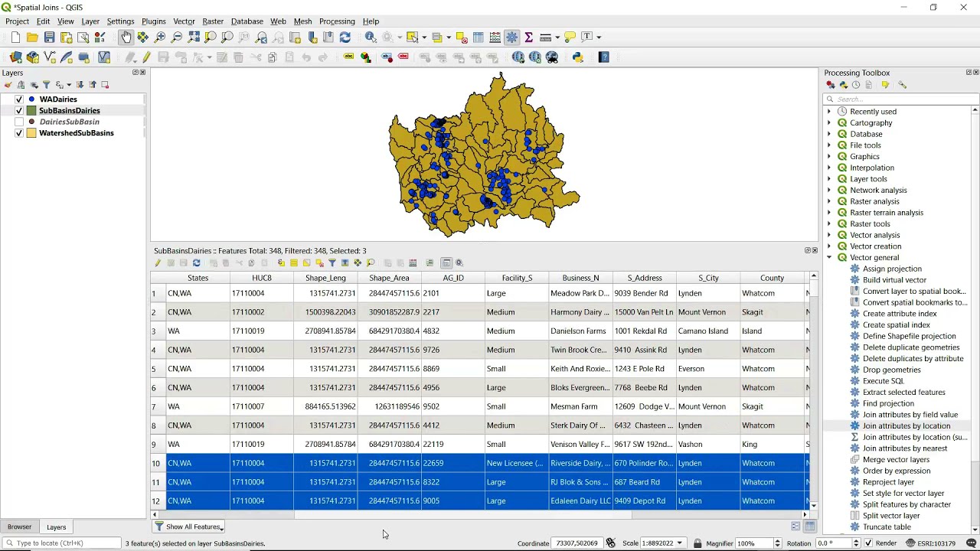Toggle the WatershedSubBasins layer checkbox
The width and height of the screenshot is (980, 551).
[x=19, y=133]
